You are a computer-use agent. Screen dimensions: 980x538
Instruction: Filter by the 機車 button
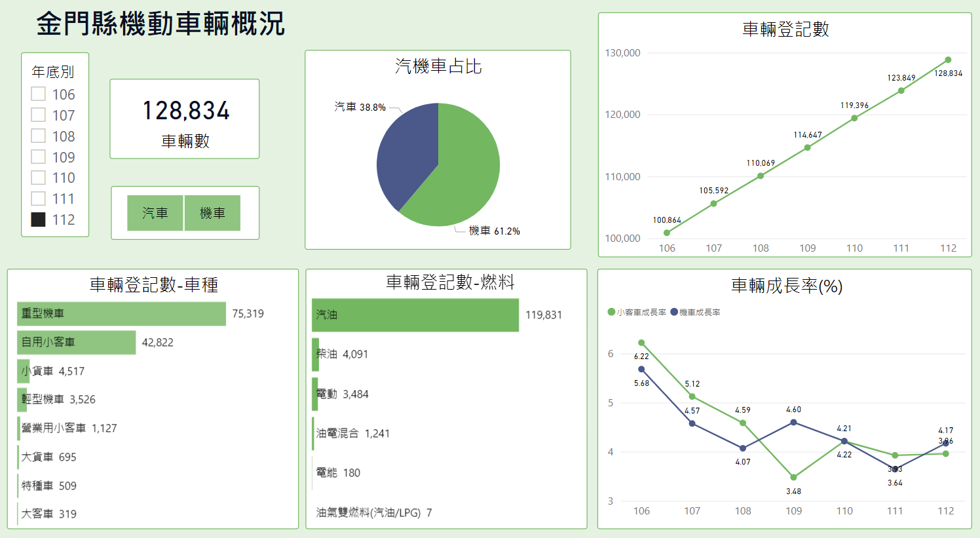coord(212,213)
